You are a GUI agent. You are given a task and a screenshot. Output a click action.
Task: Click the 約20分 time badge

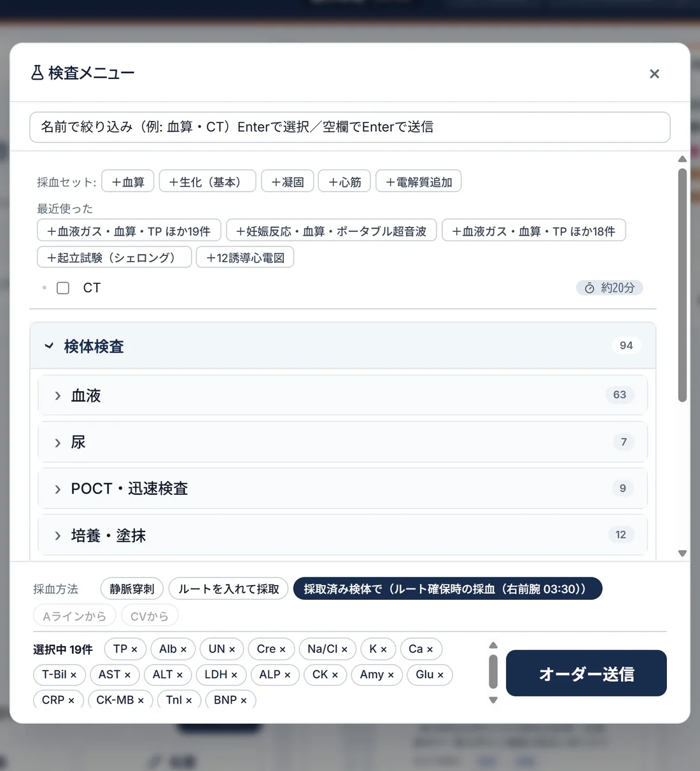610,288
